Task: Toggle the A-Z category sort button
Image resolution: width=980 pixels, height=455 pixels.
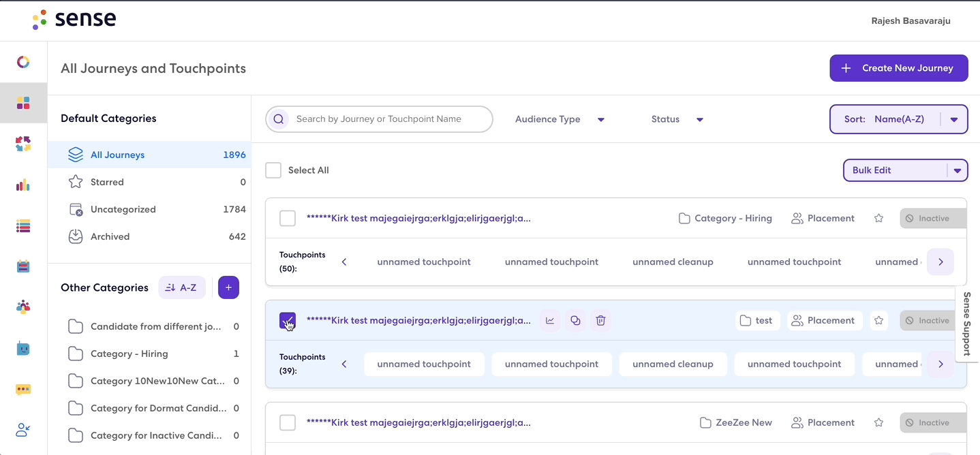Action: pyautogui.click(x=182, y=287)
